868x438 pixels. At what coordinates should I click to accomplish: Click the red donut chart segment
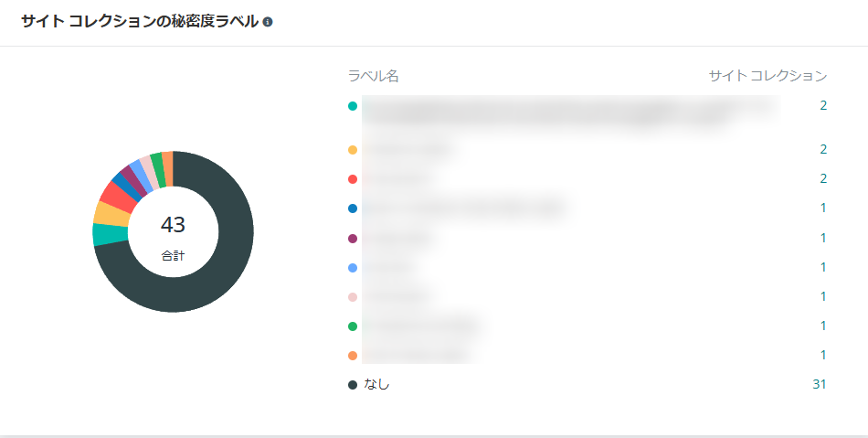click(119, 197)
